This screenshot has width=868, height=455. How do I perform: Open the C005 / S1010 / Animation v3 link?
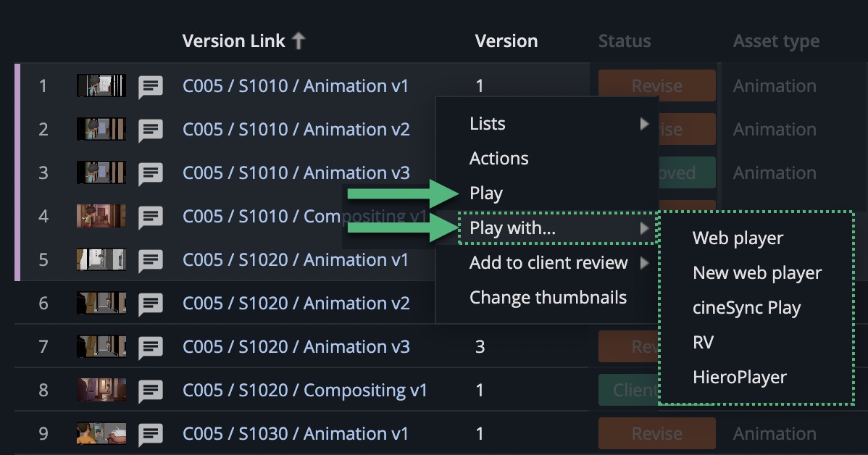[x=296, y=173]
